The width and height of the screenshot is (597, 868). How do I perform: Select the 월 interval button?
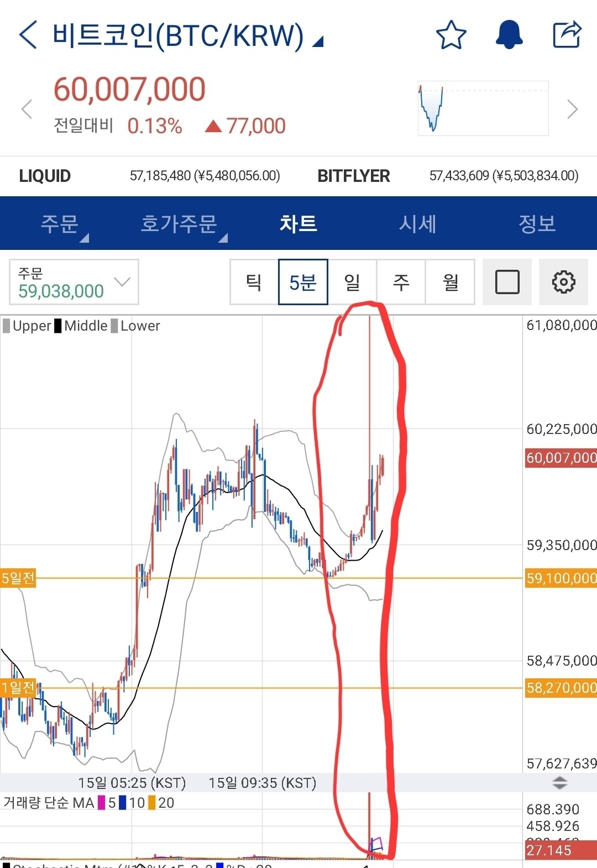click(x=451, y=282)
